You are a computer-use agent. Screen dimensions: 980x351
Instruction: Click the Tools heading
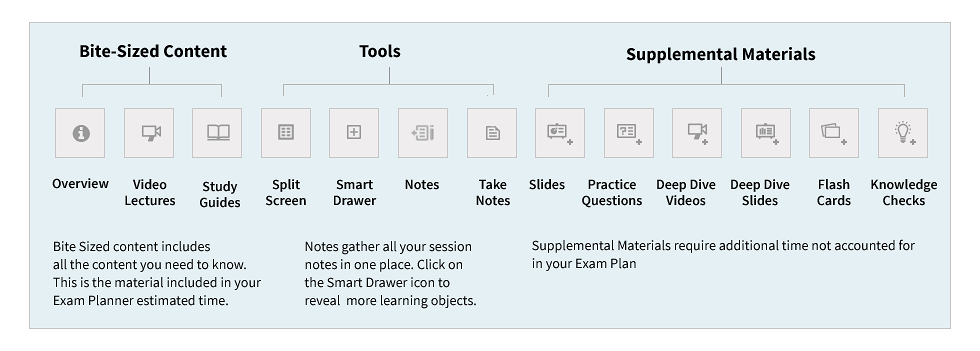pyautogui.click(x=380, y=51)
